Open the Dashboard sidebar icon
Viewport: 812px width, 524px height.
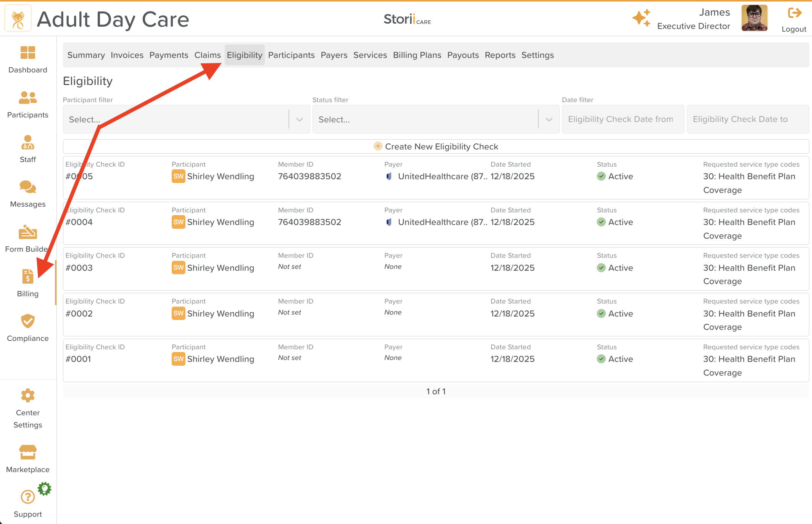tap(27, 53)
